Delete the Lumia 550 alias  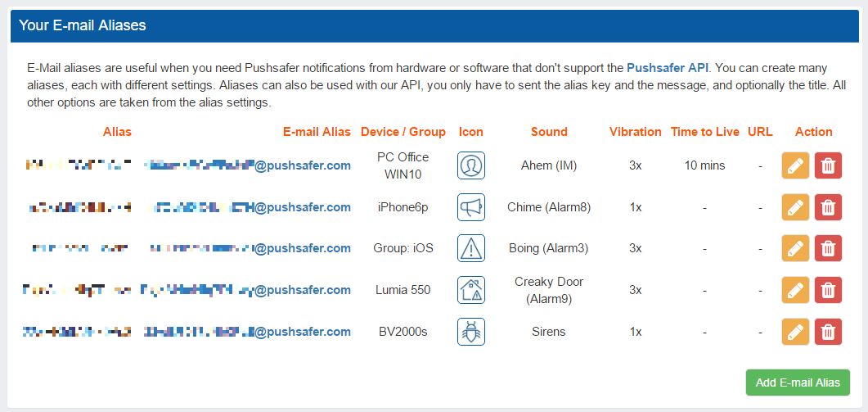click(x=828, y=290)
